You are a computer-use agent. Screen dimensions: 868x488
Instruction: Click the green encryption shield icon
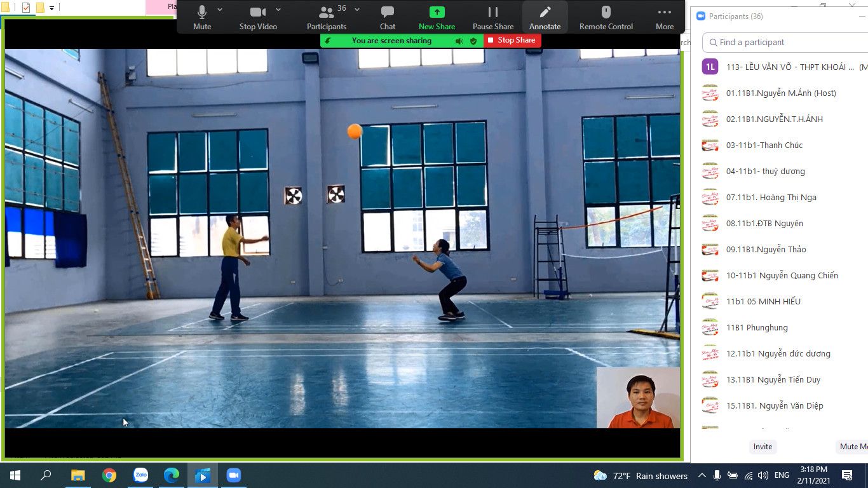click(x=473, y=41)
